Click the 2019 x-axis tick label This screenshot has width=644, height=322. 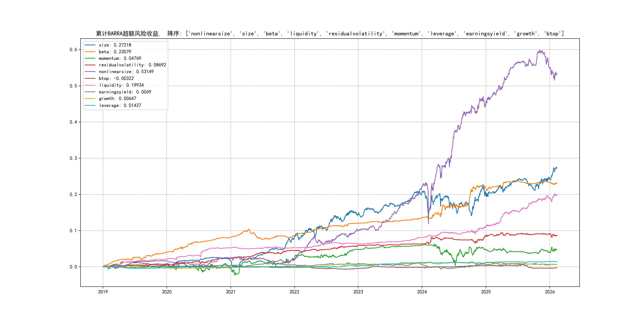point(103,292)
